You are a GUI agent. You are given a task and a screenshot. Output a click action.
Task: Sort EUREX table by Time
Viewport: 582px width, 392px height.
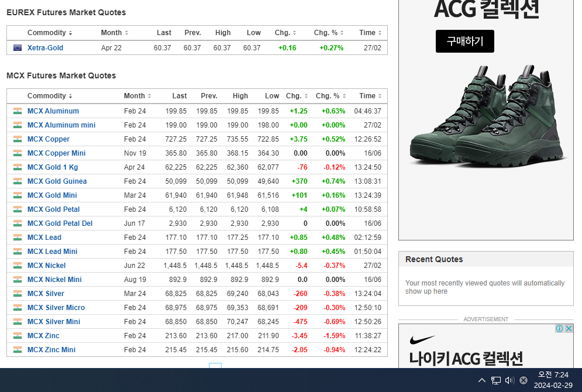pyautogui.click(x=370, y=33)
